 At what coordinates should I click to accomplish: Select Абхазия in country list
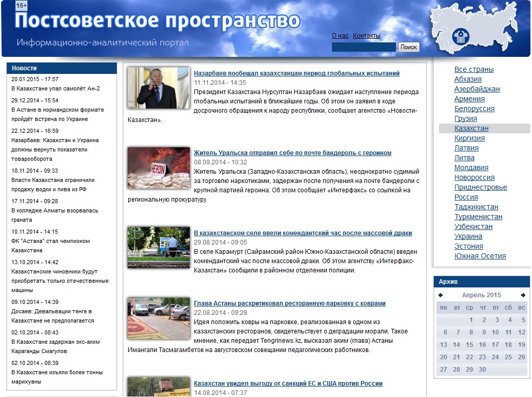tap(468, 80)
